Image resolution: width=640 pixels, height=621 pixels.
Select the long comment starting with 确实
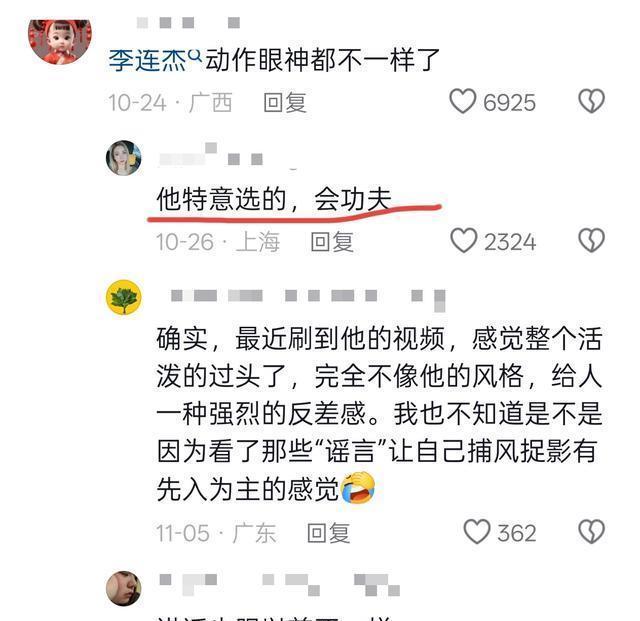(x=379, y=414)
